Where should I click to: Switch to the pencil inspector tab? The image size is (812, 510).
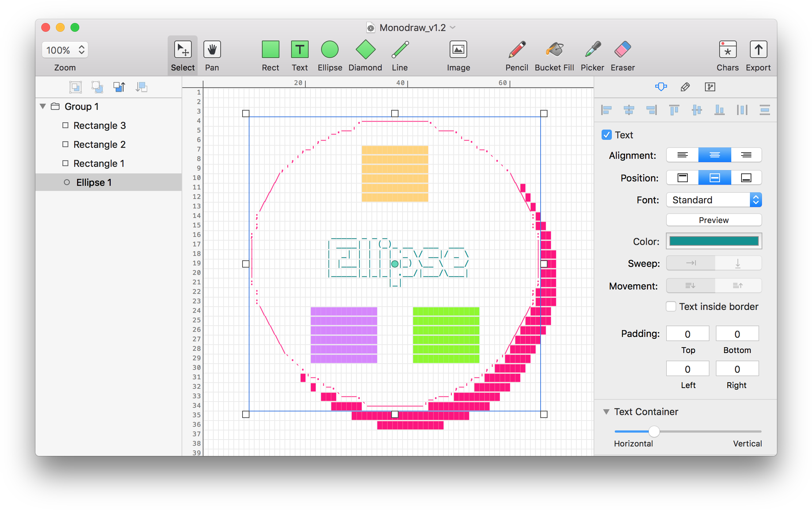[x=685, y=87]
